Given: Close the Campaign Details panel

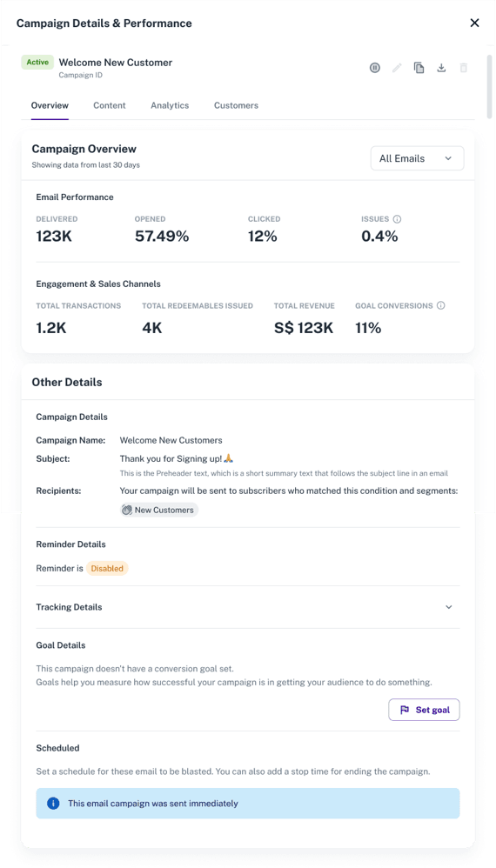Looking at the screenshot, I should 474,23.
